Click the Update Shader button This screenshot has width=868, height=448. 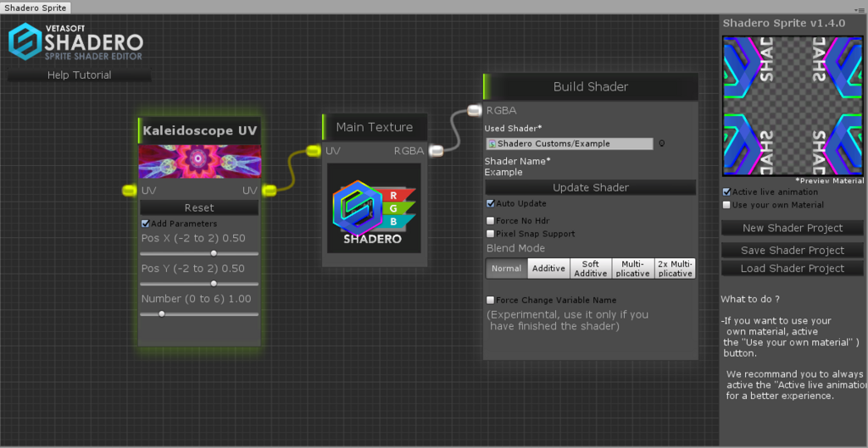[x=591, y=187]
